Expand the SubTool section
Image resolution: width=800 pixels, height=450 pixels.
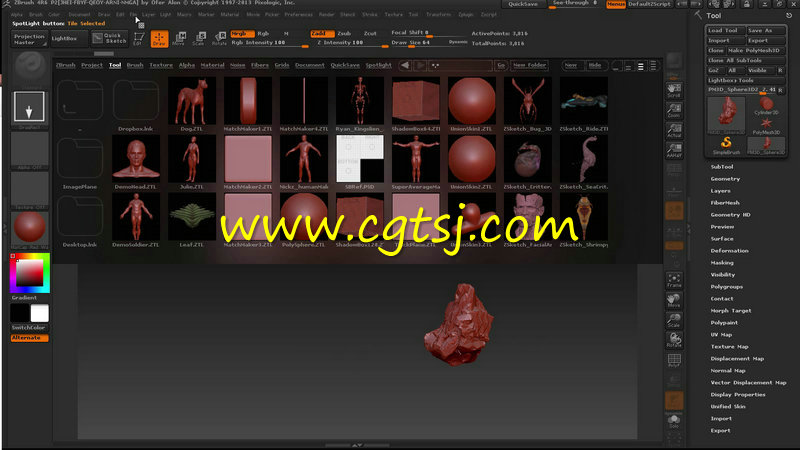[721, 167]
